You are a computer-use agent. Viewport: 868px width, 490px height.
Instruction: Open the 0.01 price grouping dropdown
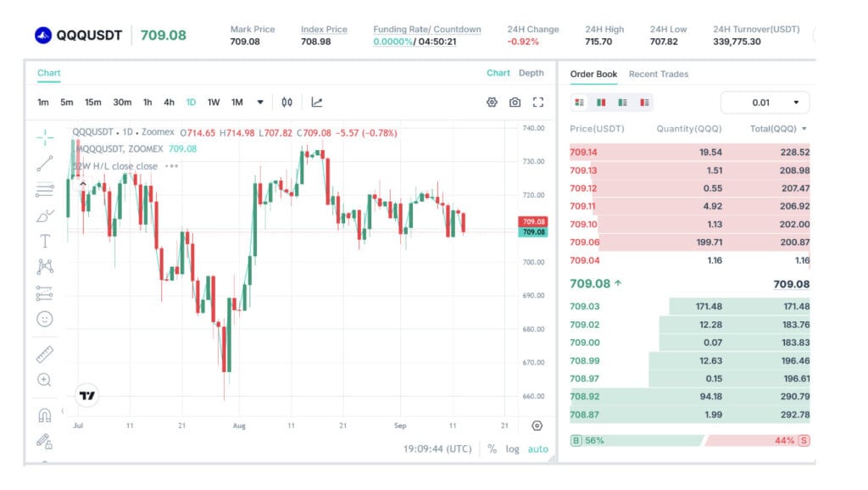(x=765, y=103)
